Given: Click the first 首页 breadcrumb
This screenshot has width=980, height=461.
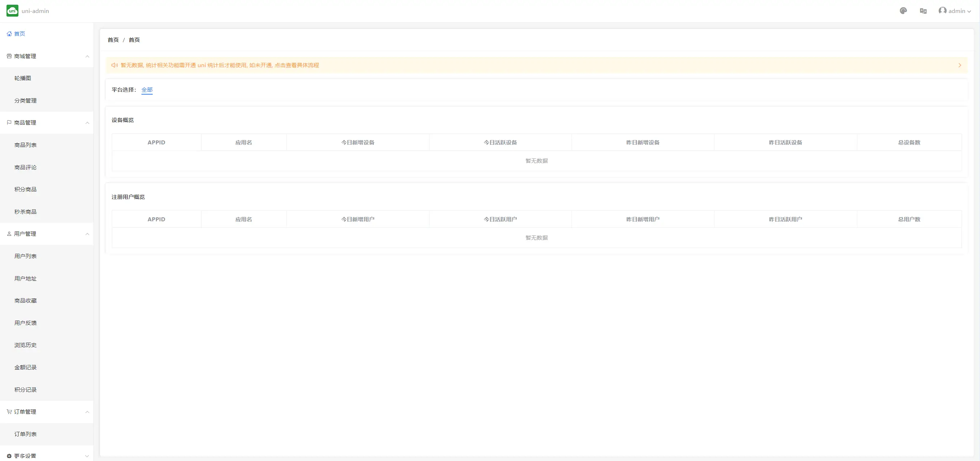Looking at the screenshot, I should tap(113, 40).
